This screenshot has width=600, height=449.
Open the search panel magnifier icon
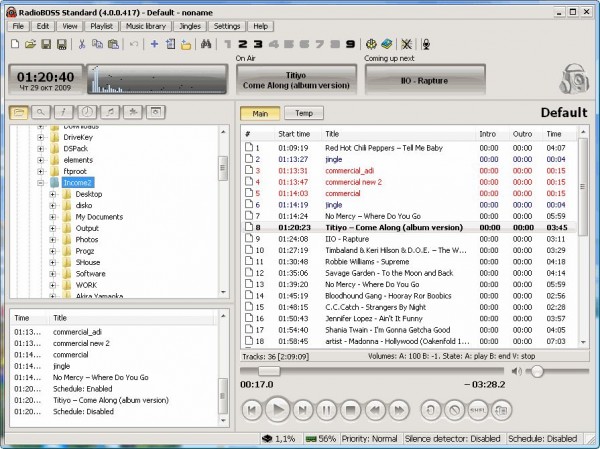pos(43,111)
